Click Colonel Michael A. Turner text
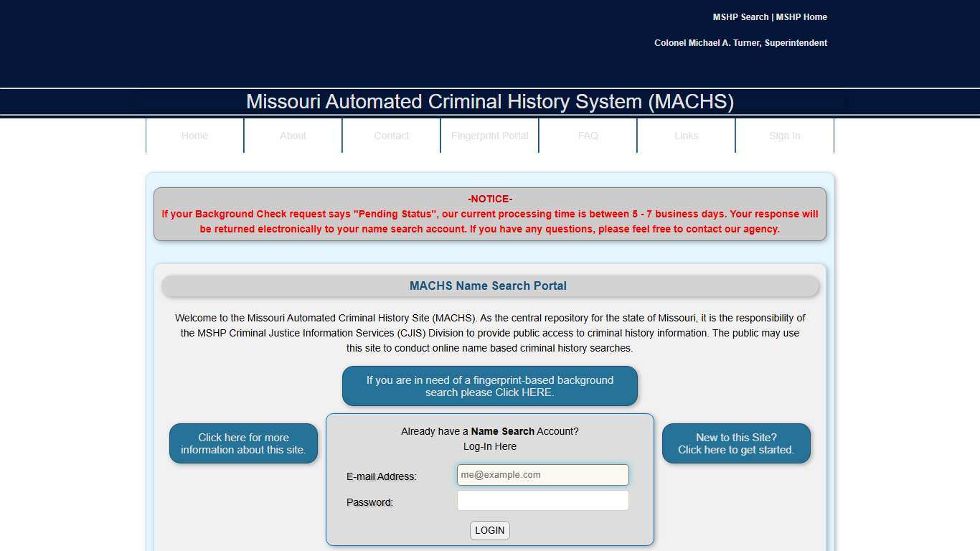 740,42
